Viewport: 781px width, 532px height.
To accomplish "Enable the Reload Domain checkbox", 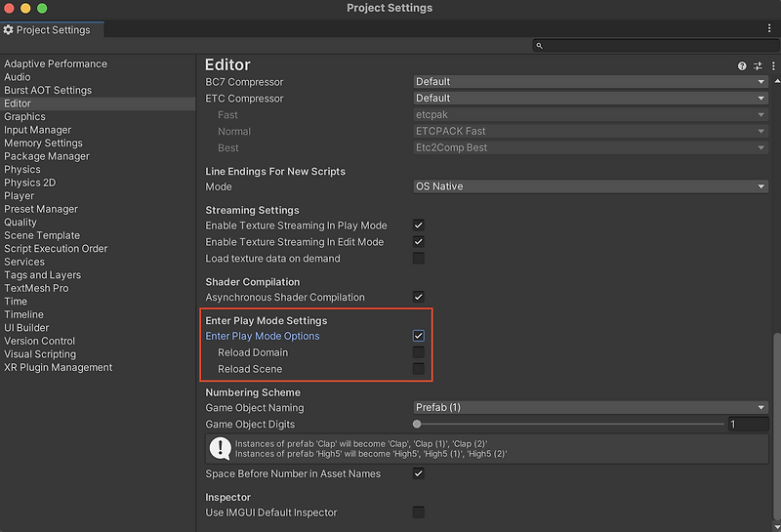I will (x=418, y=352).
